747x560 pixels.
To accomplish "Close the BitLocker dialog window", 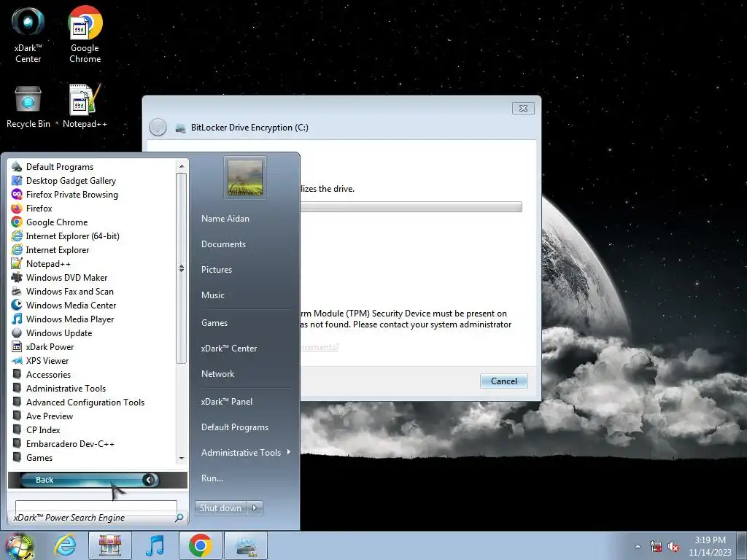I will click(x=523, y=108).
